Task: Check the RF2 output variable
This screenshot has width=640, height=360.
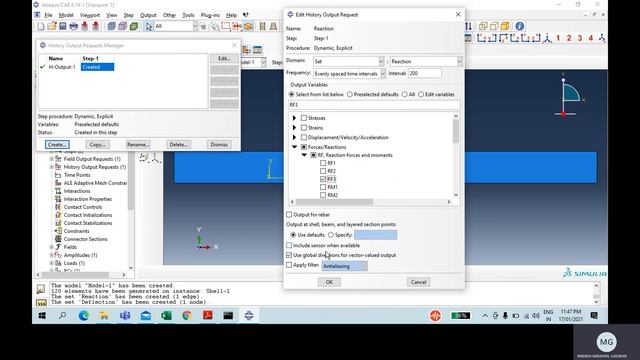Action: pos(323,171)
